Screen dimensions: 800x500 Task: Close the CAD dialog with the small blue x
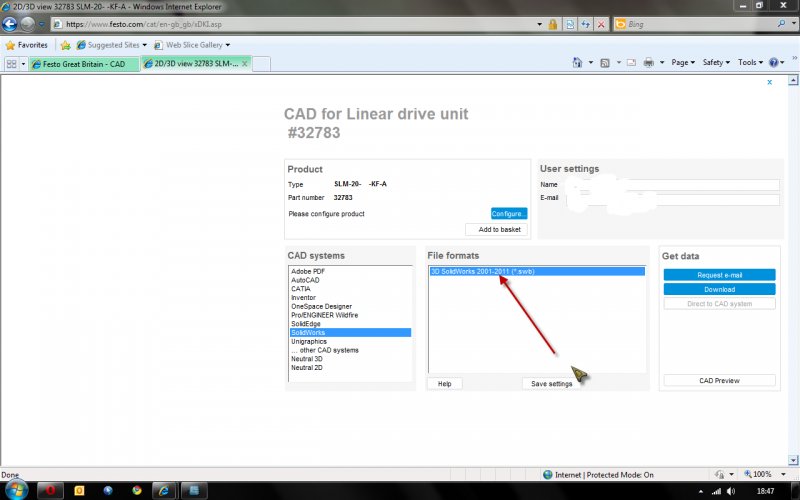[769, 82]
